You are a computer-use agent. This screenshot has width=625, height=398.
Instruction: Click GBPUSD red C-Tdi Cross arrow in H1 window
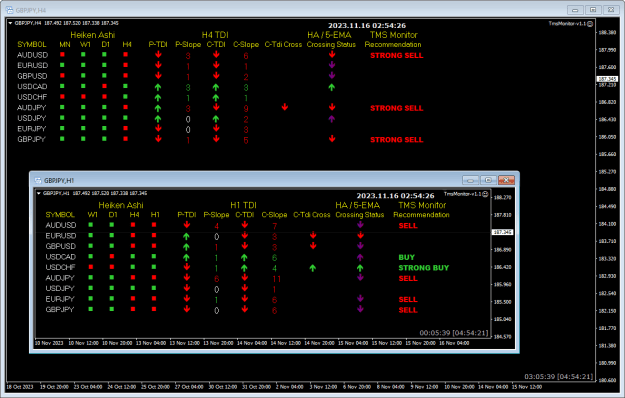click(313, 245)
